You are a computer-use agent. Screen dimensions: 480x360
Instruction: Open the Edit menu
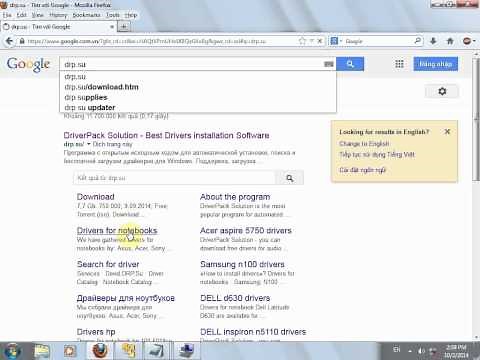[22, 15]
